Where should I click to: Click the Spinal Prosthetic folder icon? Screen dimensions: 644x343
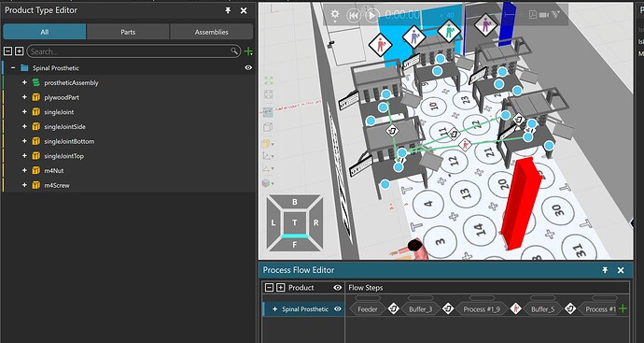pos(24,68)
